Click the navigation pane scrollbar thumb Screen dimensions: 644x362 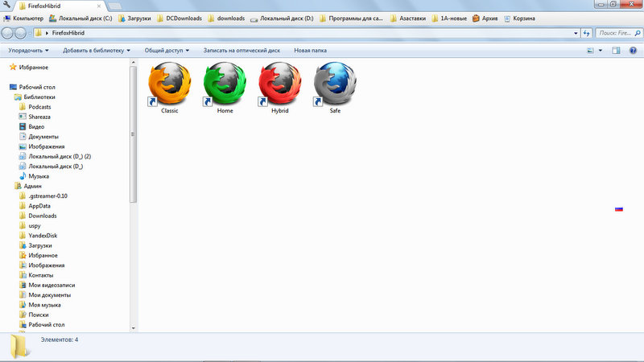[x=133, y=134]
